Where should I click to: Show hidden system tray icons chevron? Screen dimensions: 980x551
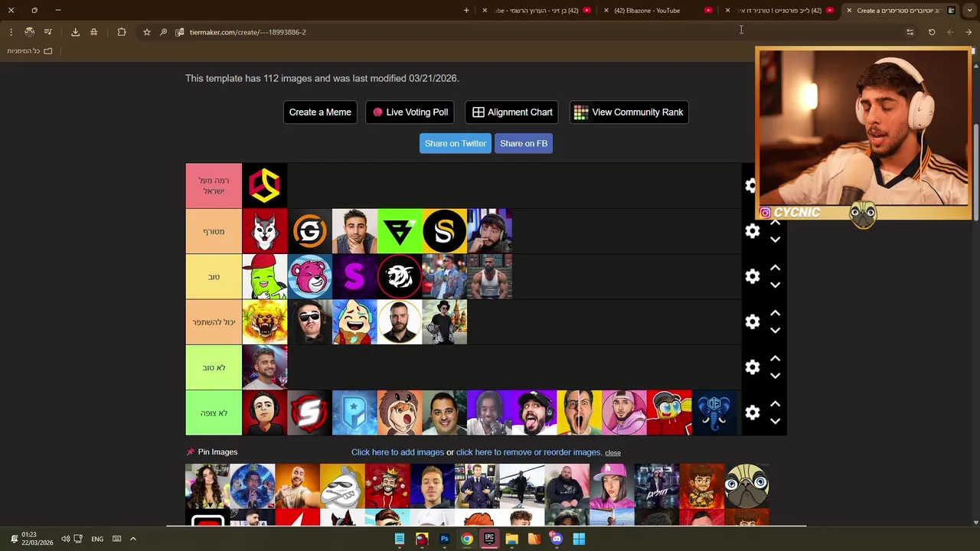tap(132, 539)
